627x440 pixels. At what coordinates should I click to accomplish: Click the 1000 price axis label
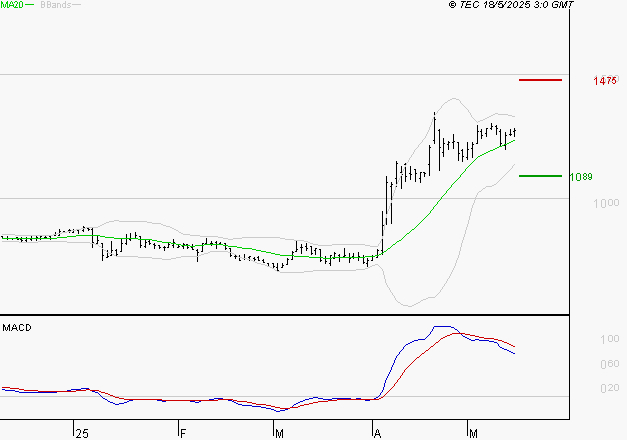point(606,203)
